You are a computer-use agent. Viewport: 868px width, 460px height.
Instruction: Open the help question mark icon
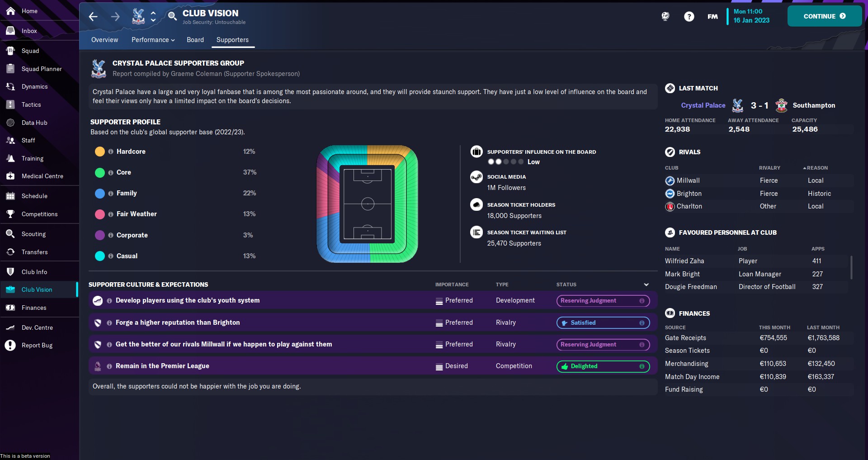689,17
